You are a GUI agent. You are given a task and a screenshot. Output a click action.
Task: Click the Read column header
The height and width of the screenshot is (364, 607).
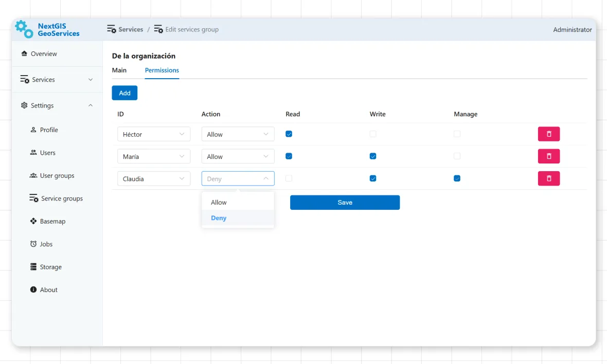[x=293, y=114]
